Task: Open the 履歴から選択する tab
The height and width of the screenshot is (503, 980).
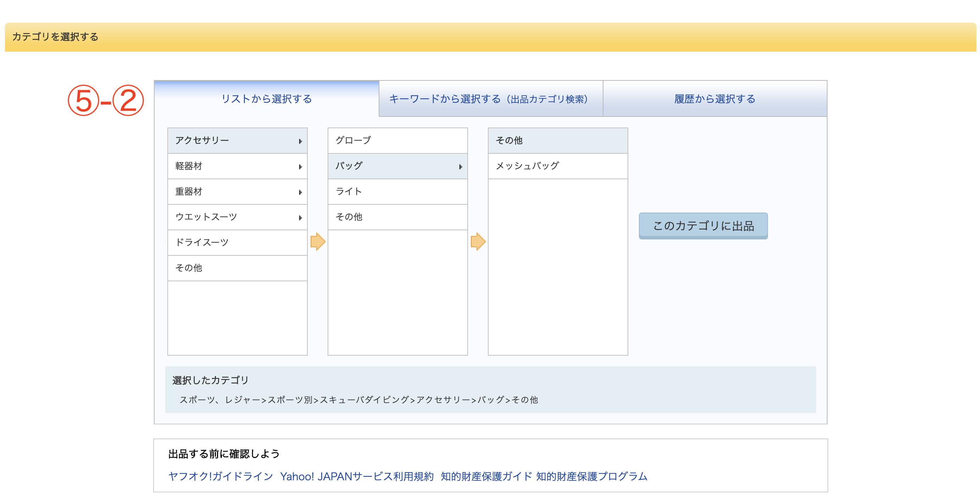Action: coord(715,99)
